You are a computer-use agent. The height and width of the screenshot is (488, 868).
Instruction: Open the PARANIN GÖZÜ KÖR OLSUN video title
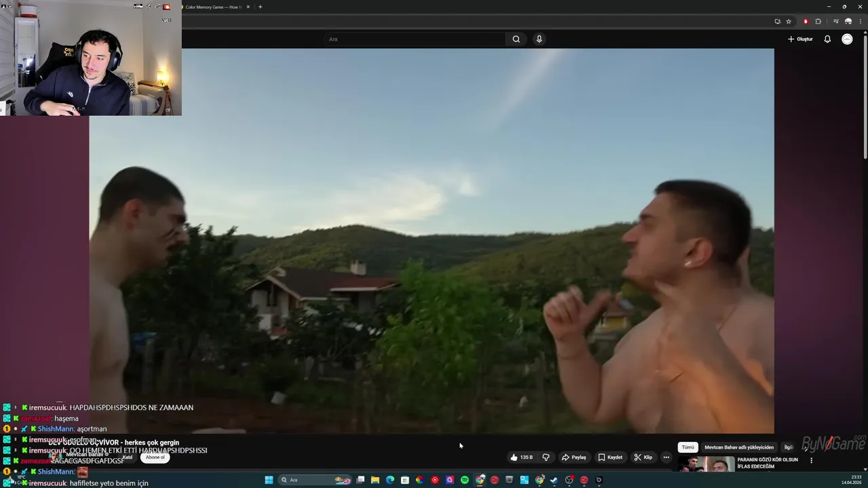point(768,463)
